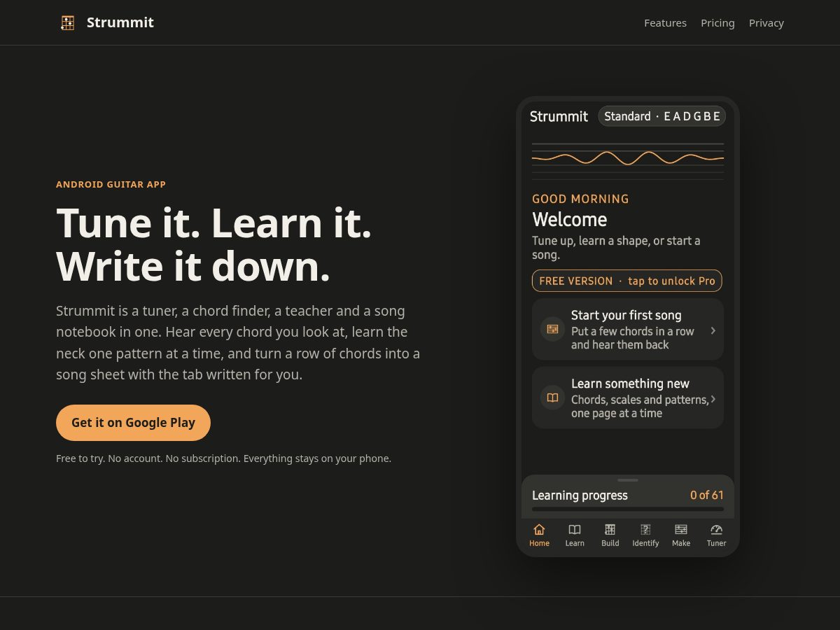Image resolution: width=840 pixels, height=630 pixels.
Task: Click the orange tuner waveform display
Action: coord(628,158)
